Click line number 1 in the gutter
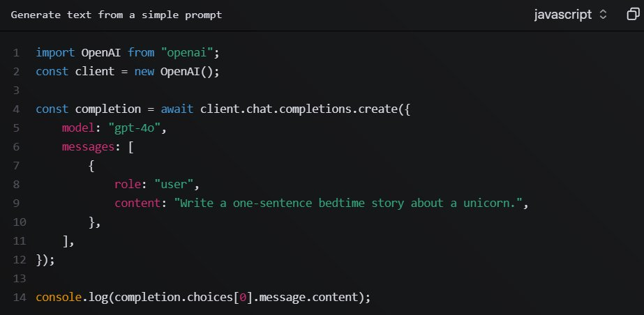Viewport: 644px width, 315px height. pos(16,52)
